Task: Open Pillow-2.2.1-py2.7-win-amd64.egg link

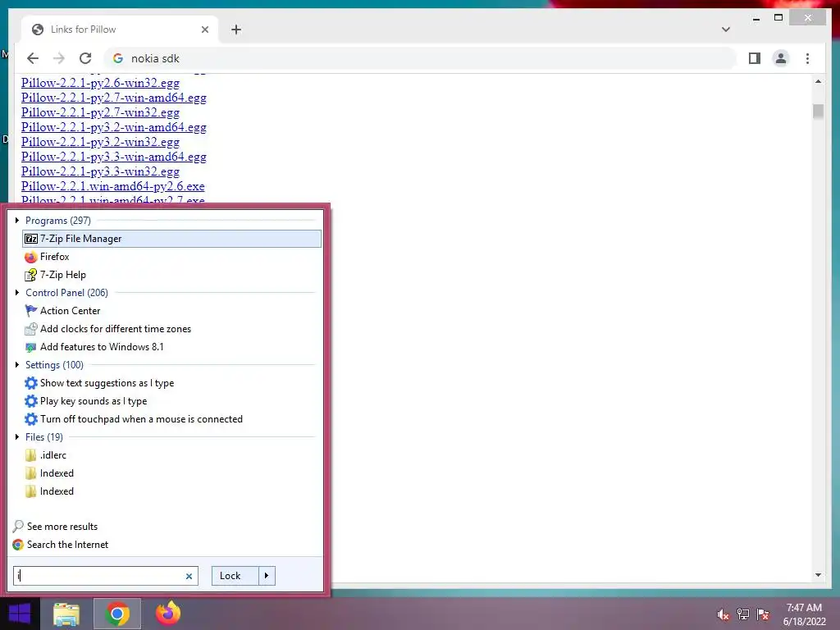Action: [113, 98]
